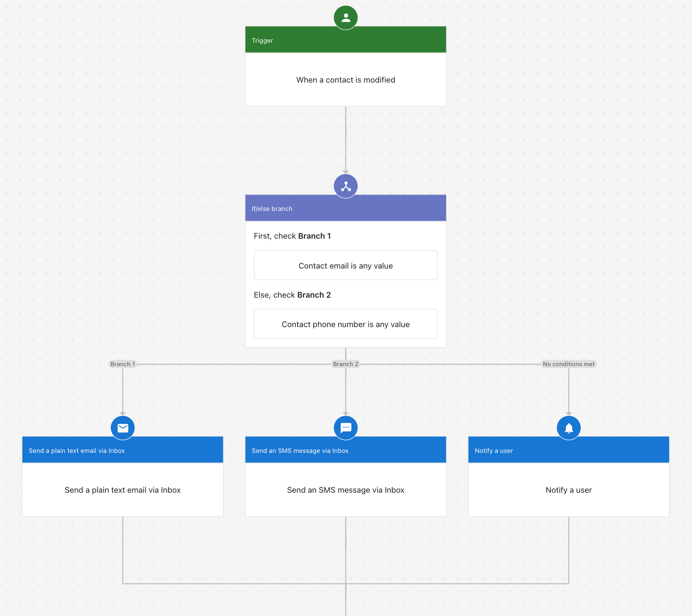Click the Branch 1 label on the connector
The image size is (692, 616).
(122, 364)
